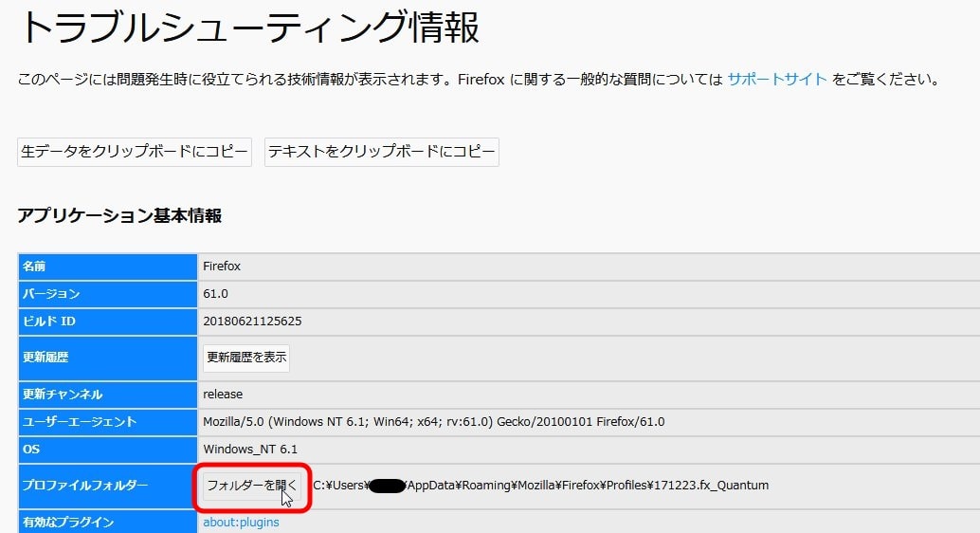
Task: Open the about:plugins link
Action: (241, 522)
